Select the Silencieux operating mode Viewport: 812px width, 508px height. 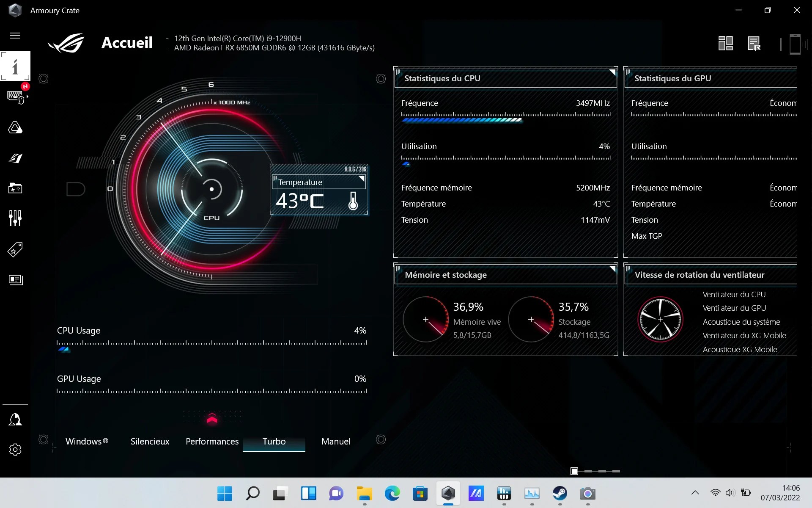150,441
